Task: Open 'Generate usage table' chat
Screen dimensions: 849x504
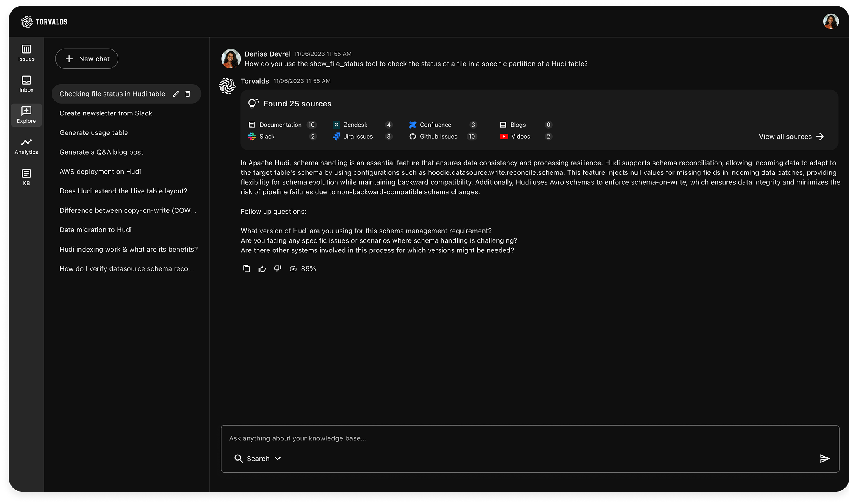Action: coord(94,133)
